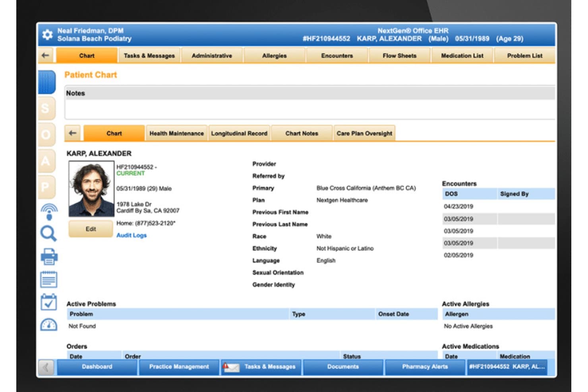This screenshot has height=392, width=588.
Task: Click the #HF210944552 KARP patient button in bottom bar
Action: [x=507, y=367]
